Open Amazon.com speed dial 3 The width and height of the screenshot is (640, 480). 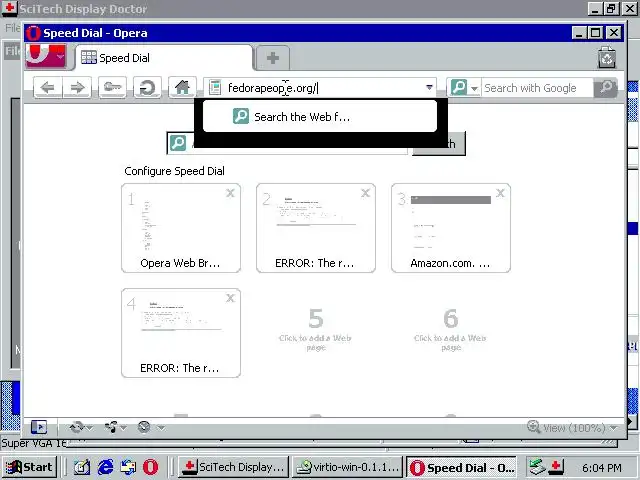pos(451,228)
